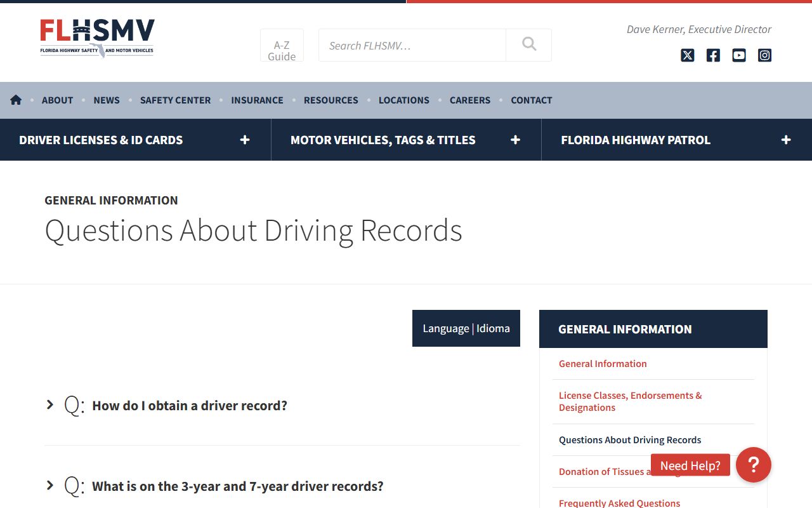
Task: Open Frequently Asked Questions sidebar link
Action: [619, 503]
